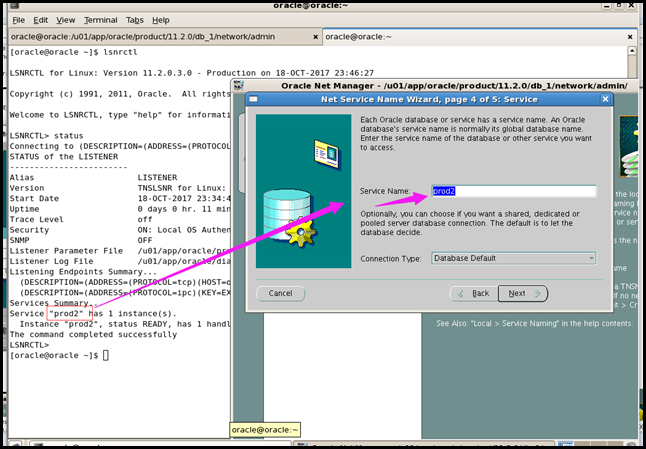This screenshot has height=449, width=646.
Task: Click the Security ON line in terminal
Action: coord(120,230)
